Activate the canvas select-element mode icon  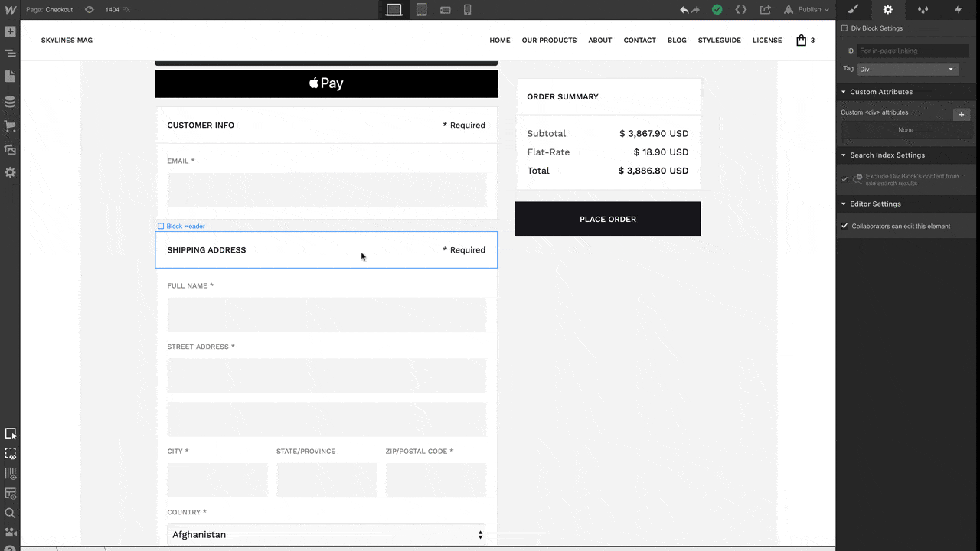[x=10, y=433]
